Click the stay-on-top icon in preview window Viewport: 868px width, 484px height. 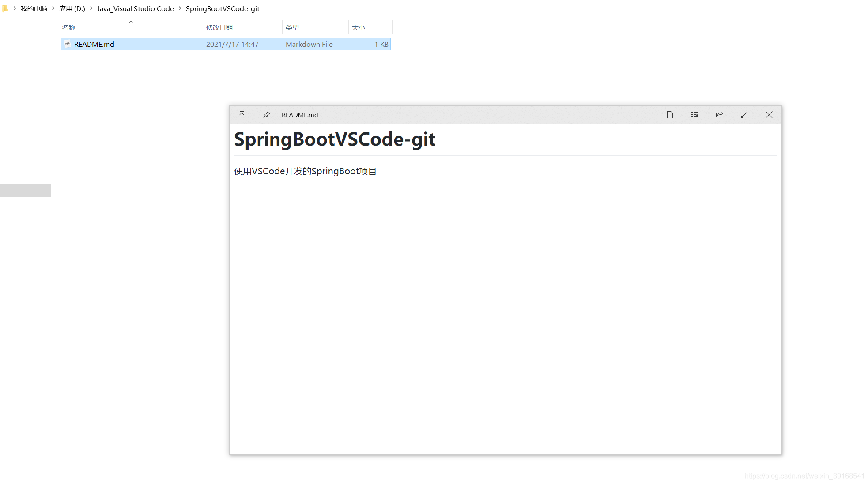point(242,115)
